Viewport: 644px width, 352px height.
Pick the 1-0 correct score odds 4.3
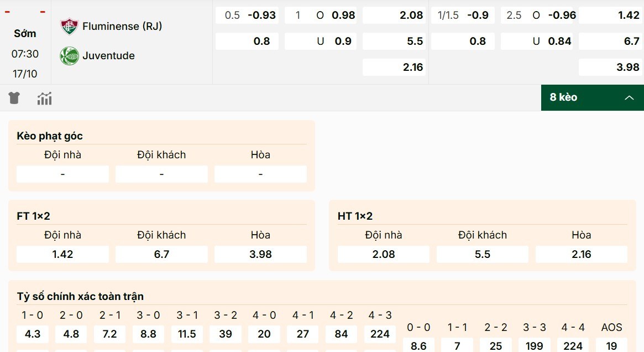pyautogui.click(x=32, y=334)
